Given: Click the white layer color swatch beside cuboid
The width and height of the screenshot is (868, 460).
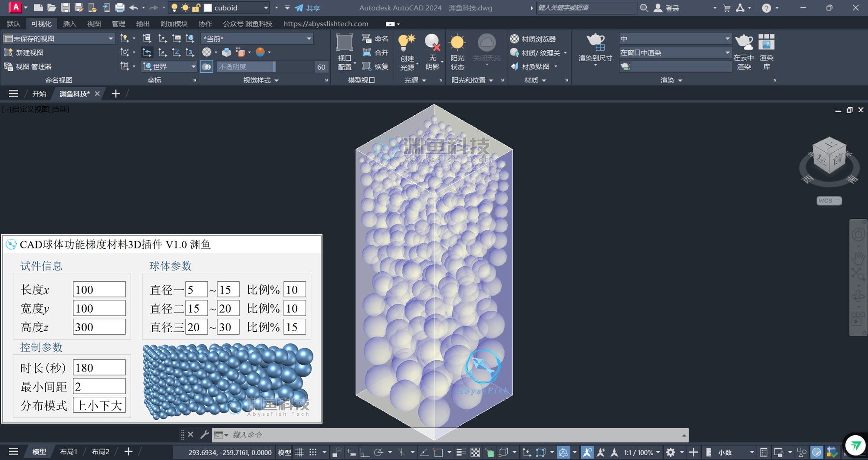Looking at the screenshot, I should click(x=208, y=8).
